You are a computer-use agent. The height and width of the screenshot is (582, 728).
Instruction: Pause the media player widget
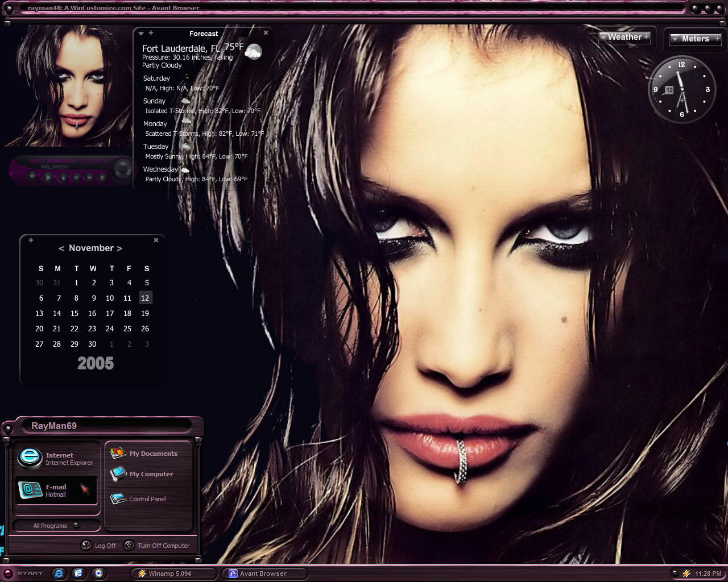click(76, 177)
